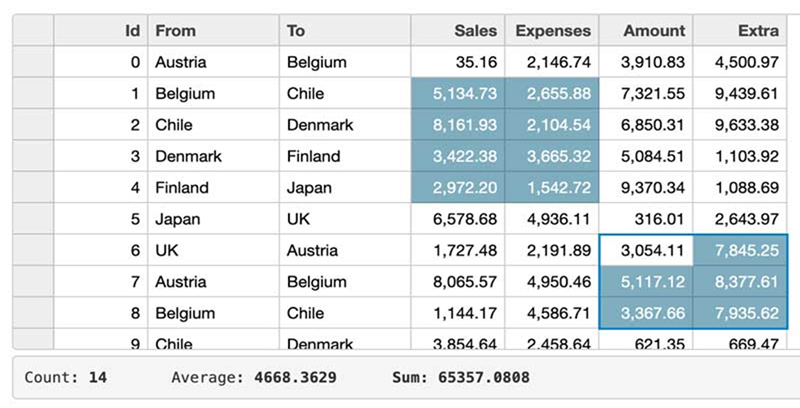Screen dimensions: 800x408
Task: Select the Amount cell showing 3,054.11
Action: coord(646,250)
